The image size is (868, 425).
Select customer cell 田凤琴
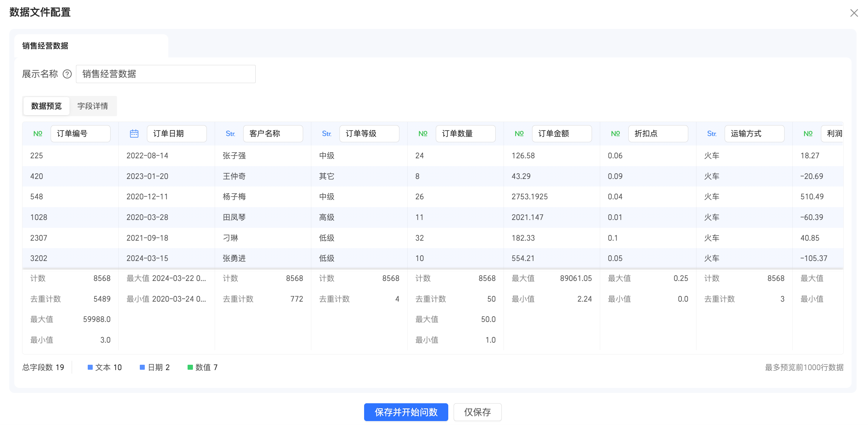pyautogui.click(x=263, y=217)
